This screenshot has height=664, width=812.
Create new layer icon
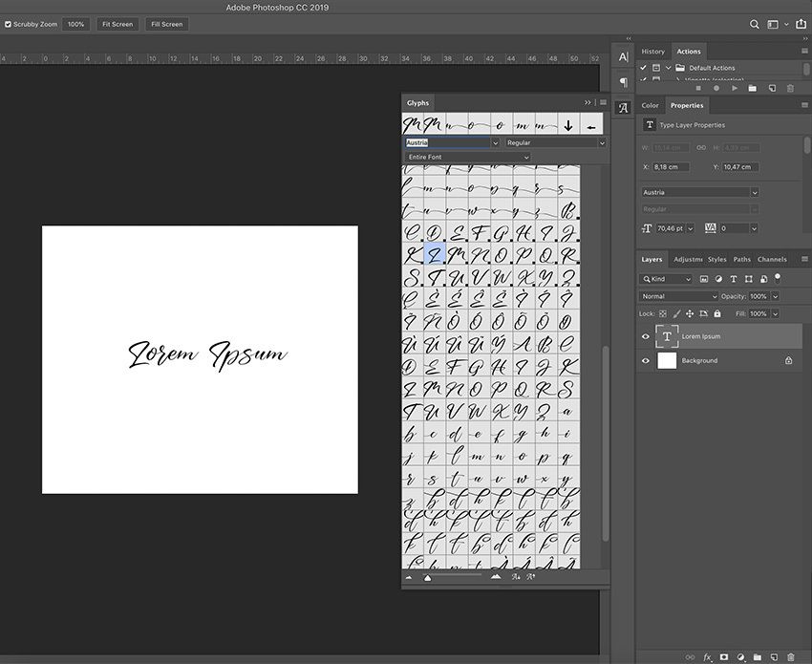pyautogui.click(x=774, y=657)
